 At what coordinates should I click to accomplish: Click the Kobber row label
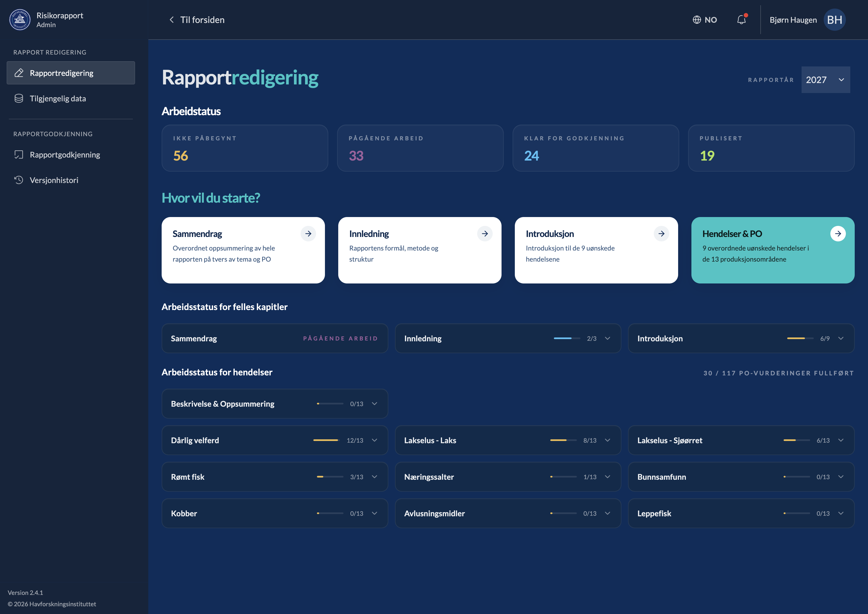[x=184, y=514]
